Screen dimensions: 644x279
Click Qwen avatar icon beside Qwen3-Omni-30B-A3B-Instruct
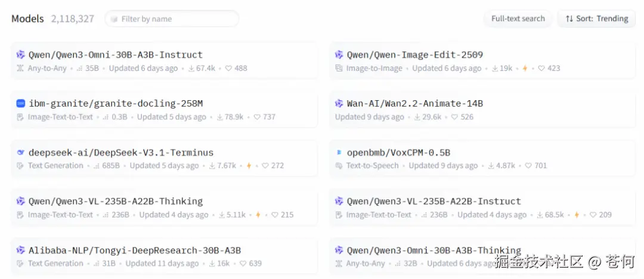click(21, 55)
